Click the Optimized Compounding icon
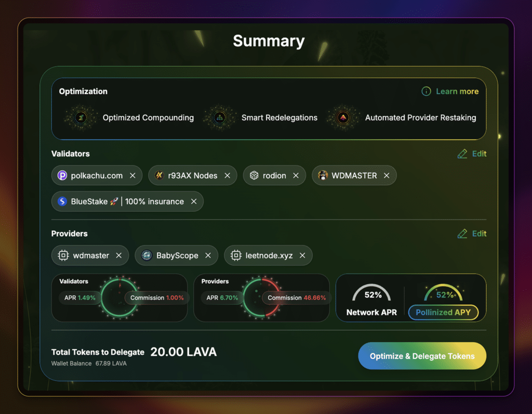 (x=81, y=118)
